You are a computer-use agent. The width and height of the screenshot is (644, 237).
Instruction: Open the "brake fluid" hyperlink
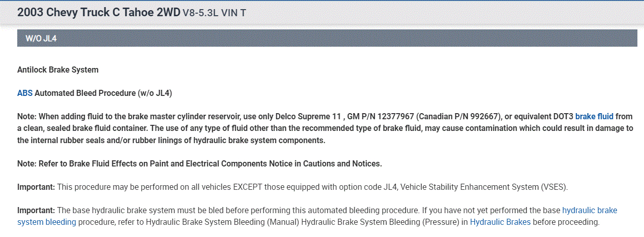coord(594,116)
